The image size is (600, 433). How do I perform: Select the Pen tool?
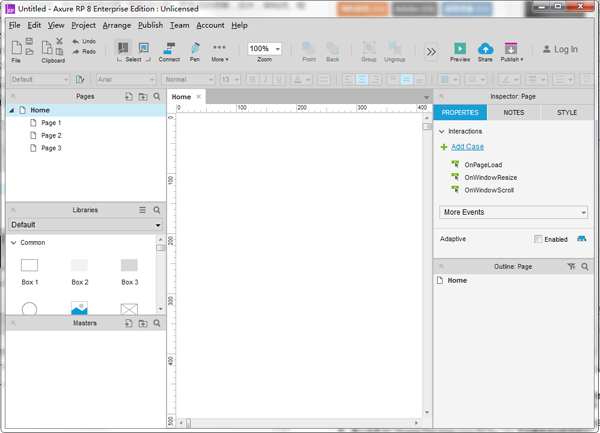point(195,50)
